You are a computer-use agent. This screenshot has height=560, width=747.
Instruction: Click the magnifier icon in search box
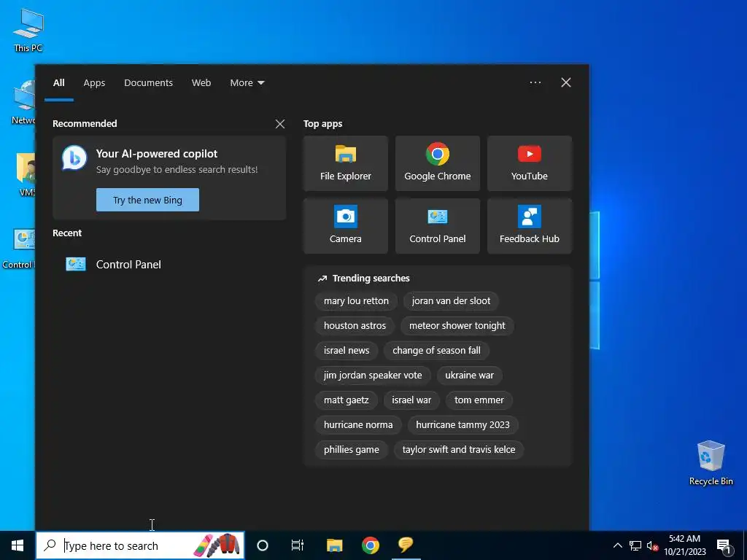click(x=50, y=545)
